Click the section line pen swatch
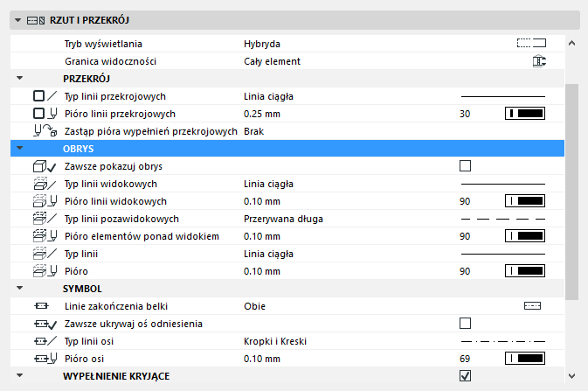This screenshot has width=588, height=391. pos(525,114)
